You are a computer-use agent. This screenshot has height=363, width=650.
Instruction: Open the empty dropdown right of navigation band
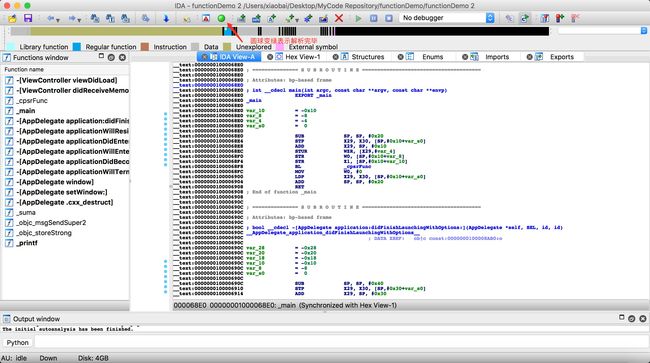pyautogui.click(x=602, y=31)
